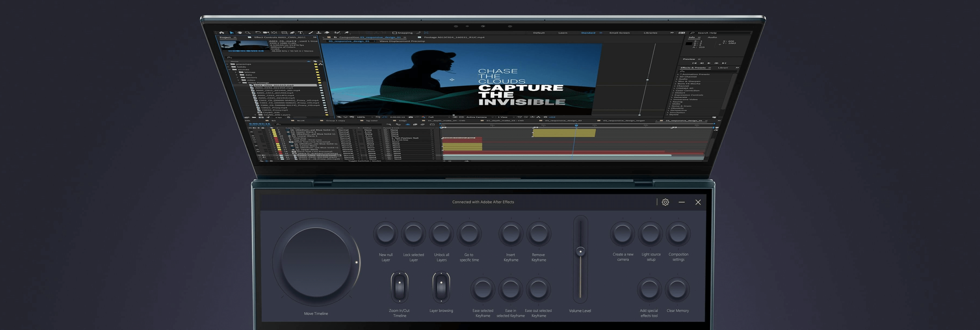
Task: Select the Type tool
Action: [x=300, y=33]
